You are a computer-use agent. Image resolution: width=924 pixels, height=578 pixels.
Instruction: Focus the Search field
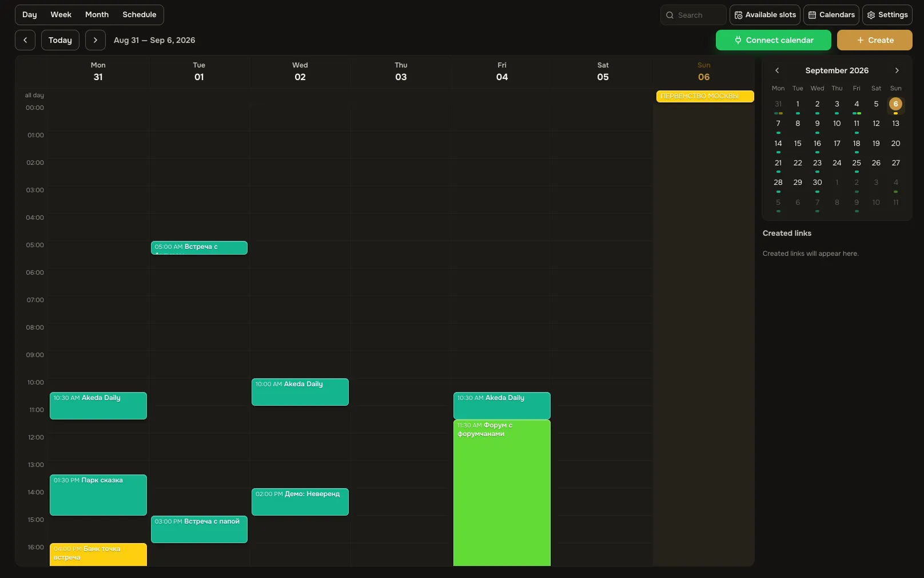coord(694,15)
